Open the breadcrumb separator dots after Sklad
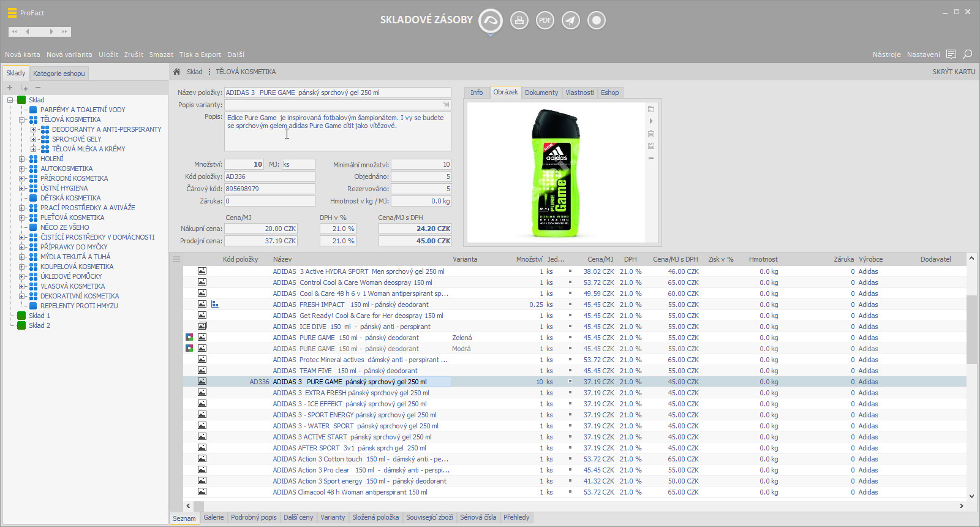The width and height of the screenshot is (980, 527). click(209, 72)
